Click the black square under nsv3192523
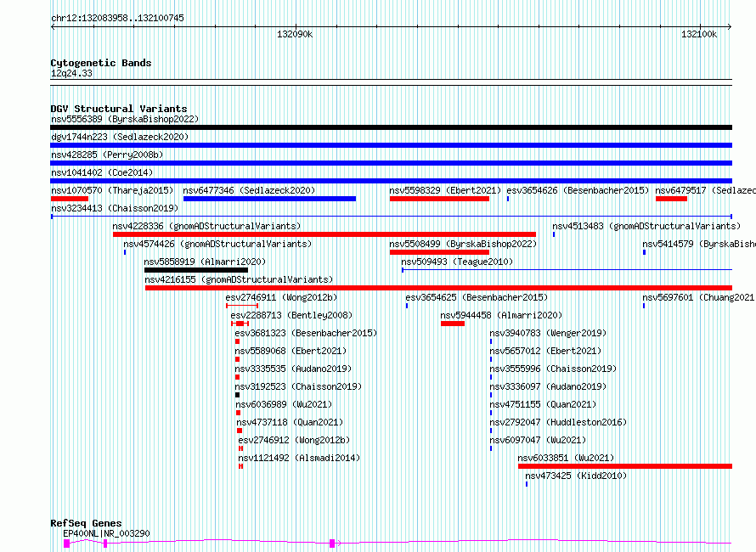 237,395
